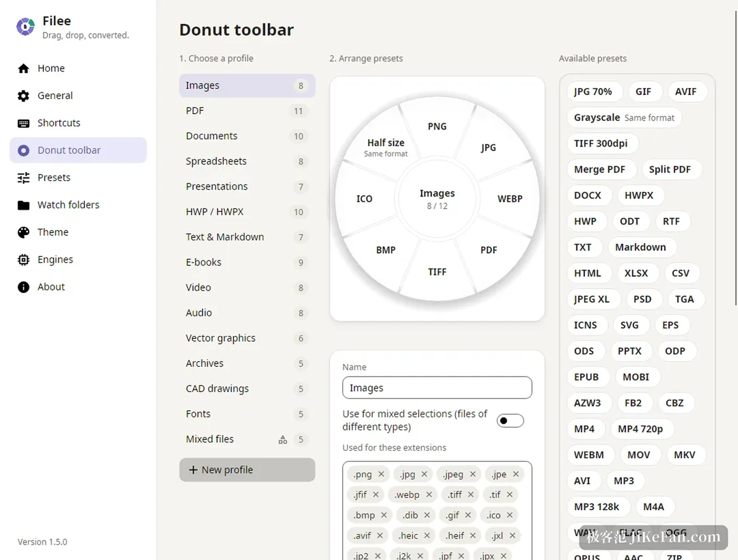Select the Images profile
The width and height of the screenshot is (738, 560).
(x=247, y=85)
